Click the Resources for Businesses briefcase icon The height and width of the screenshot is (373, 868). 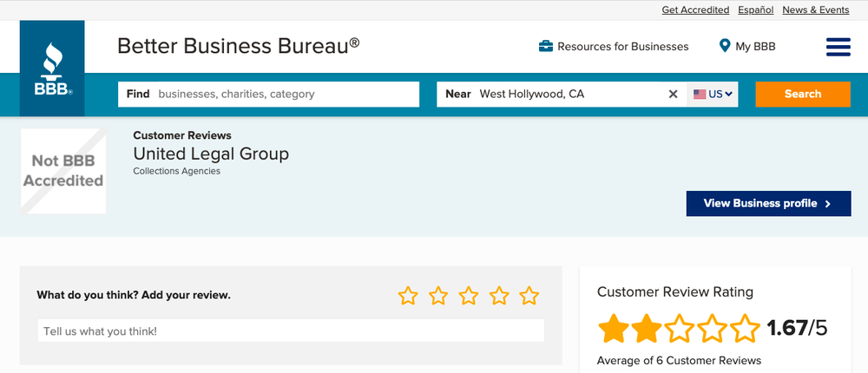[546, 47]
